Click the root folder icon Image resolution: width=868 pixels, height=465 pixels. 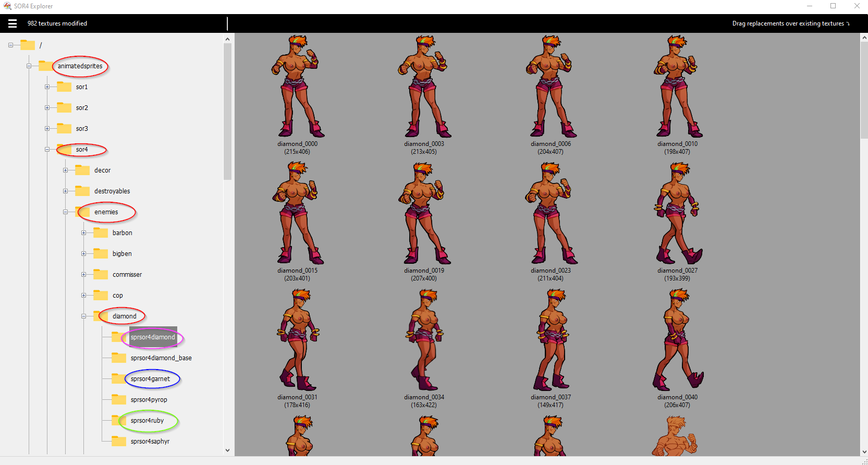point(28,45)
